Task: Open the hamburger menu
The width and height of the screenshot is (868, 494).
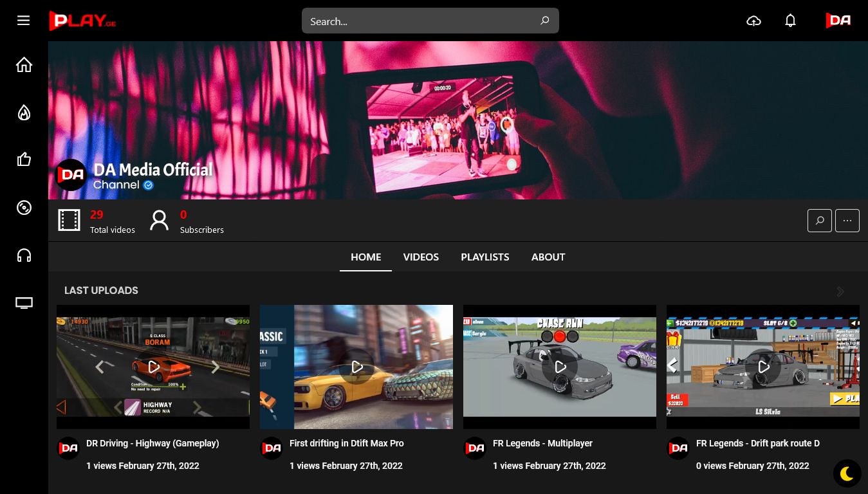Action: pos(24,21)
